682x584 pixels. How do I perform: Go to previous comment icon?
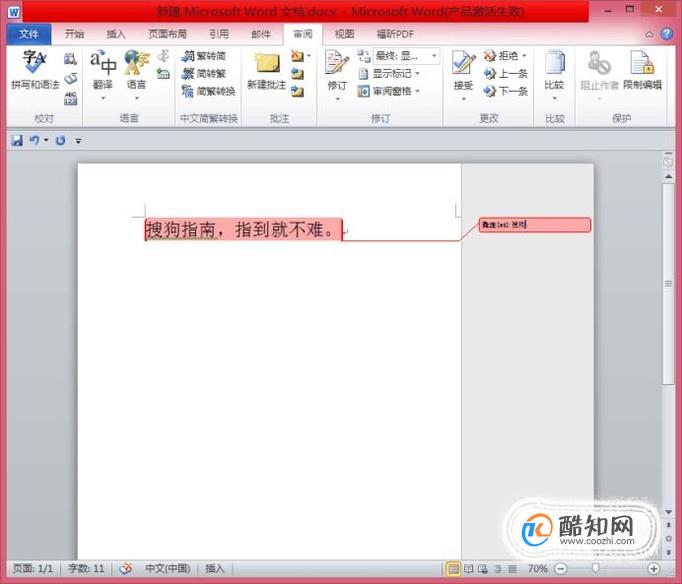click(298, 73)
